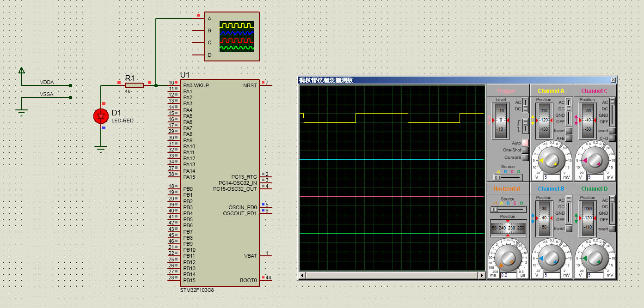644x308 pixels.
Task: Click the oscilloscope instrument display icon
Action: pos(236,36)
